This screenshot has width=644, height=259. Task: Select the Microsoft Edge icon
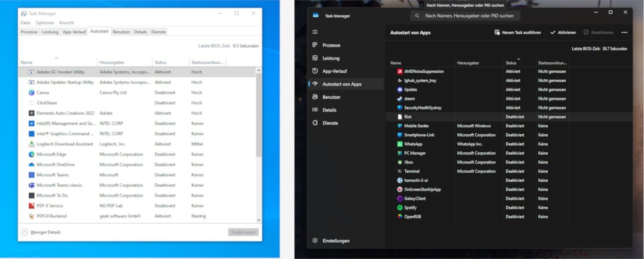(x=32, y=155)
